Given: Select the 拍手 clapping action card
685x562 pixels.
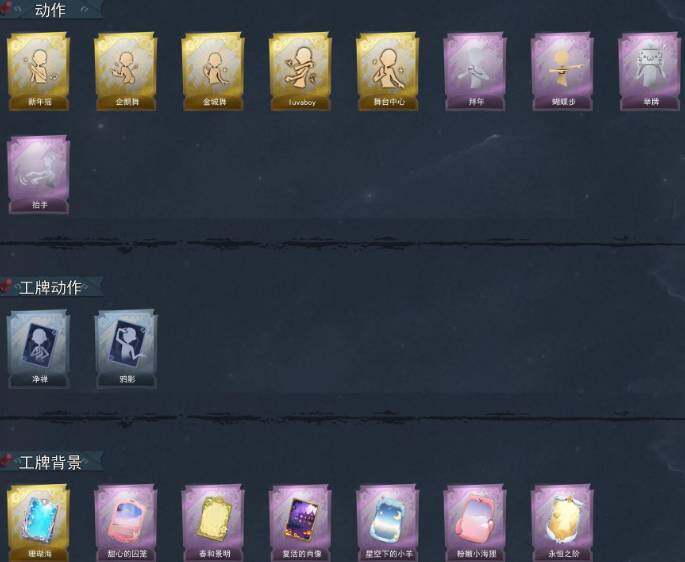Looking at the screenshot, I should point(38,174).
